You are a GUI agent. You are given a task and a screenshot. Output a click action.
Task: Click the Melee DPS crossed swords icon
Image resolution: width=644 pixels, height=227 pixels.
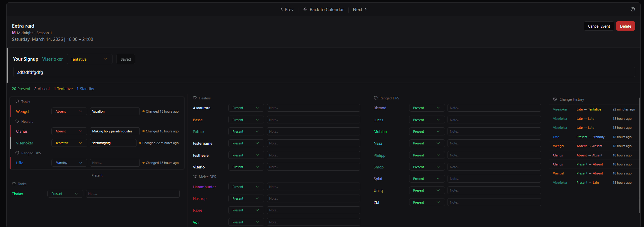coord(195,177)
